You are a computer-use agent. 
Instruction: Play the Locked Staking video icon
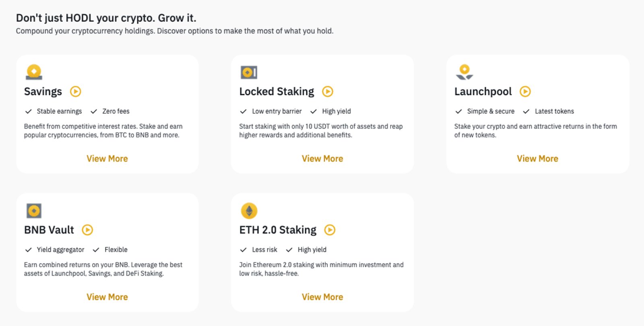328,92
